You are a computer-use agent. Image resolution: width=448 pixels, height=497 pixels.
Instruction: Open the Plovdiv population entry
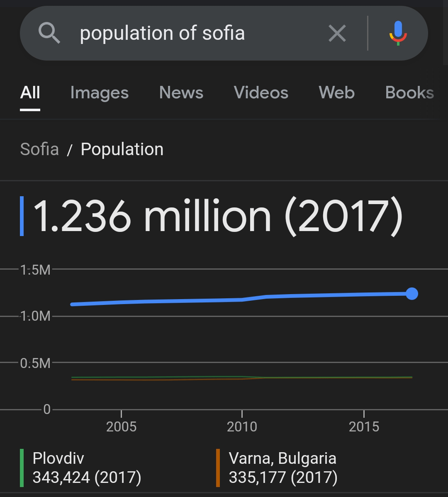(x=87, y=468)
